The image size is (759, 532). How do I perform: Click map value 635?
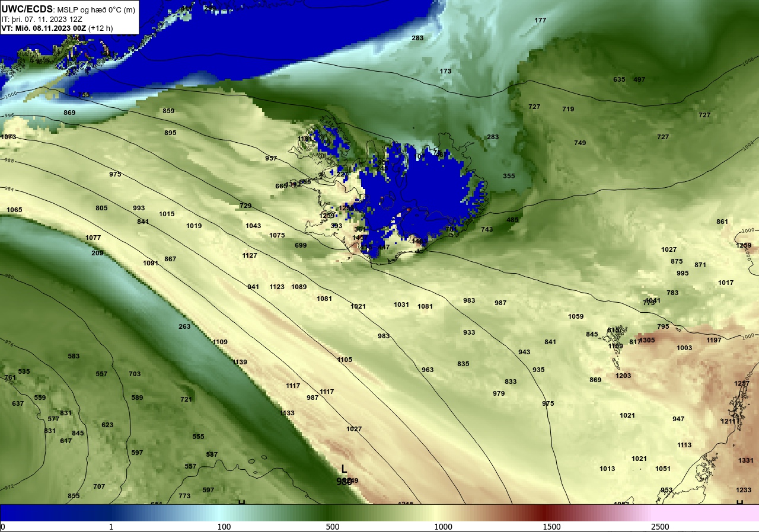tap(619, 79)
